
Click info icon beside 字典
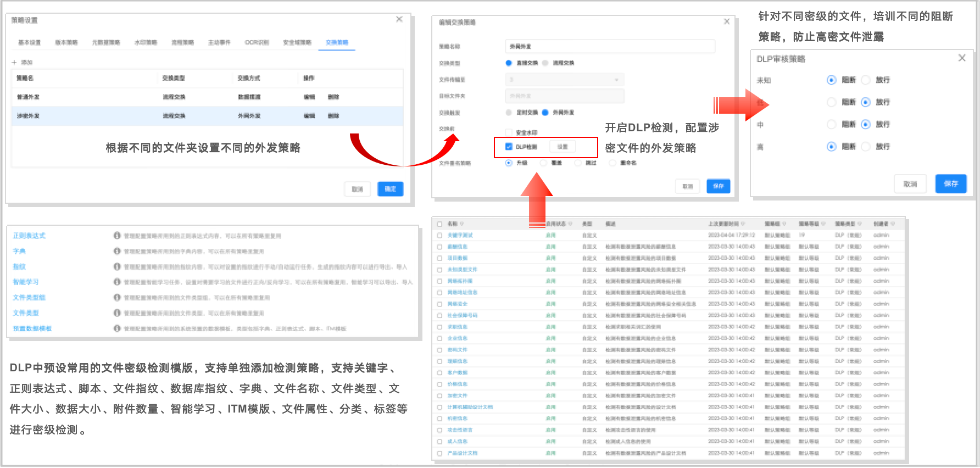[117, 251]
